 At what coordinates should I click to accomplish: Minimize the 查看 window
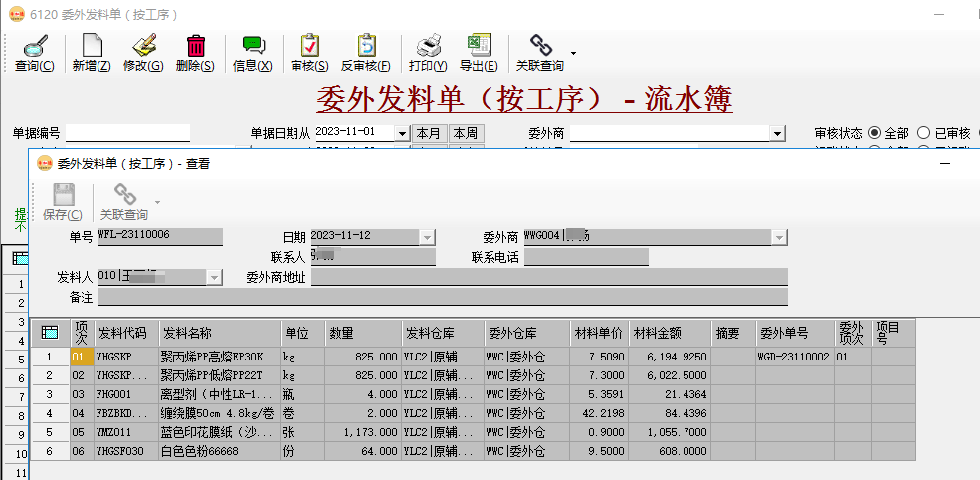point(945,164)
